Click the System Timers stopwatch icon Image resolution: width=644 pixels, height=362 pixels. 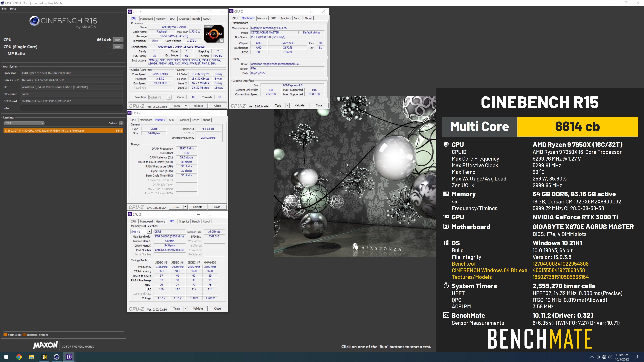(x=446, y=286)
